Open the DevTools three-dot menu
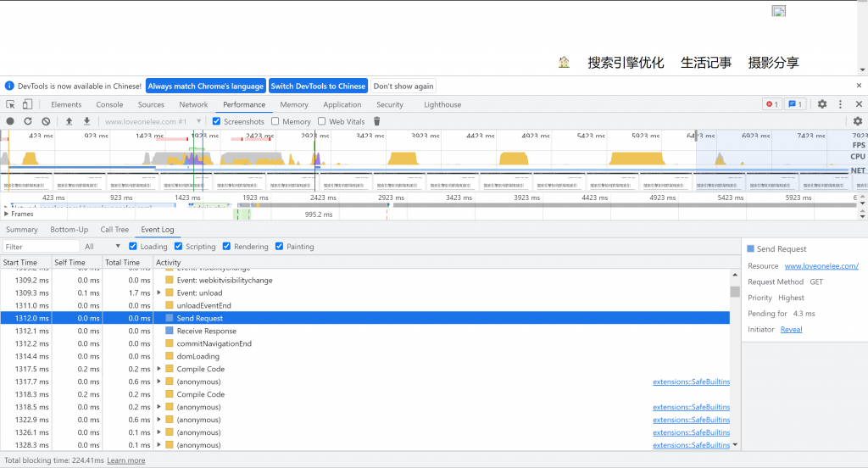The width and height of the screenshot is (868, 468). (x=840, y=104)
